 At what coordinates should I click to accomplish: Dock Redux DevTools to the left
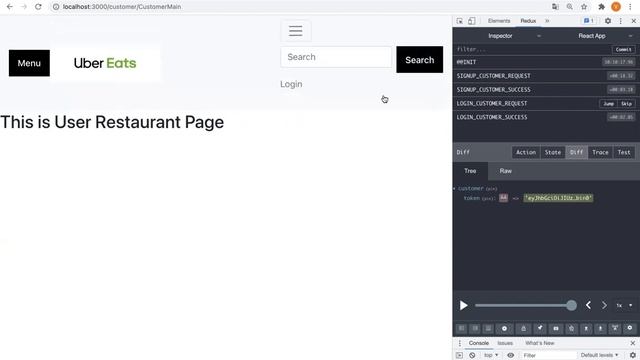pyautogui.click(x=462, y=328)
